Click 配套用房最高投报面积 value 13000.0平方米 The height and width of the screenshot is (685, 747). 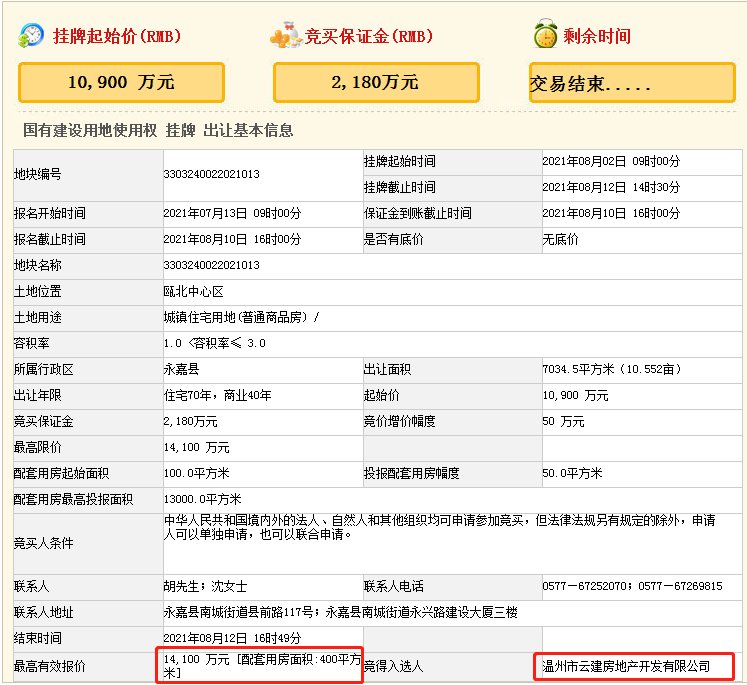[x=202, y=499]
